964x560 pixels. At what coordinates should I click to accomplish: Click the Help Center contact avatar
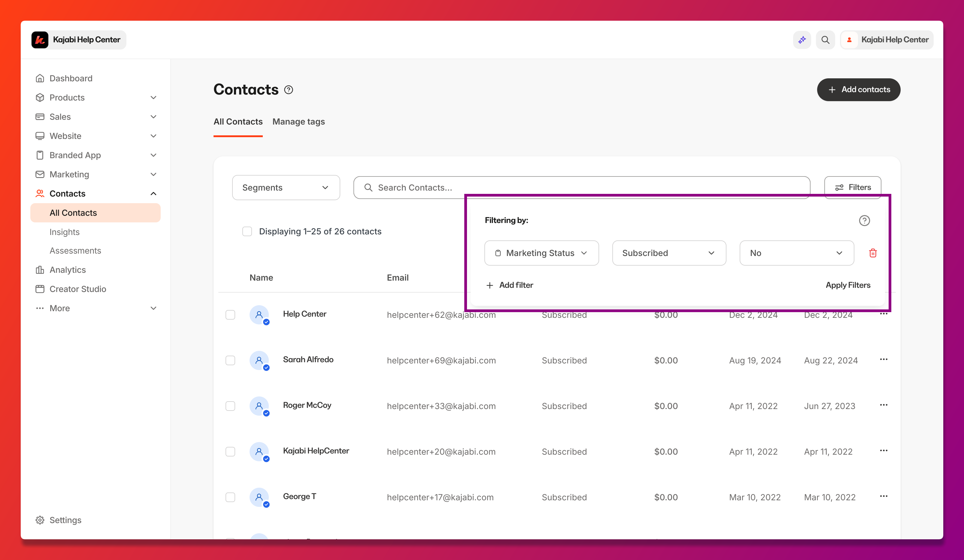click(x=259, y=315)
